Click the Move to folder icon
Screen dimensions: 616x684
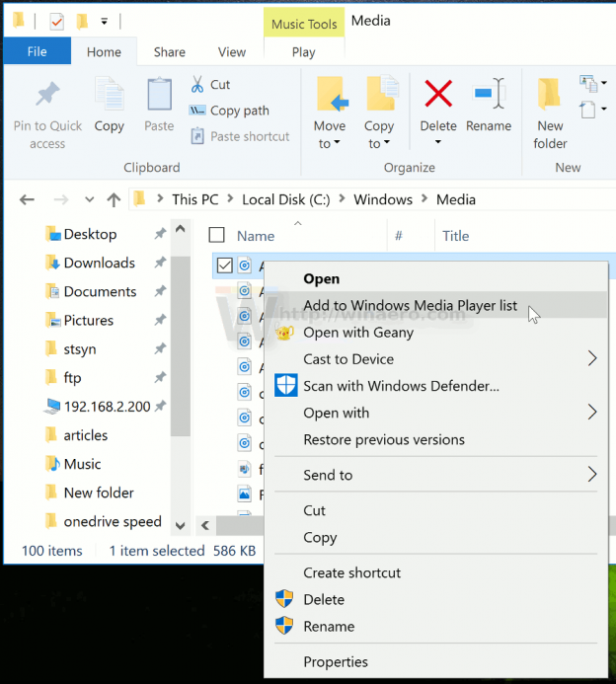click(x=332, y=93)
